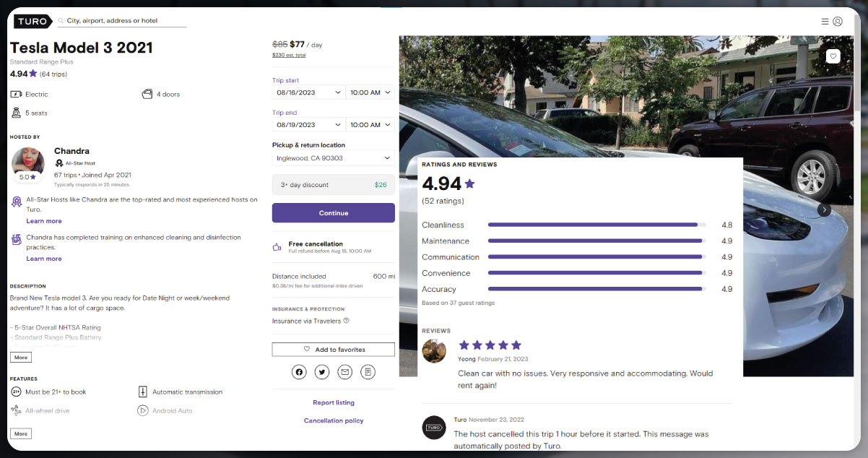The width and height of the screenshot is (868, 458).
Task: Click the Automatic transmission icon
Action: point(143,392)
